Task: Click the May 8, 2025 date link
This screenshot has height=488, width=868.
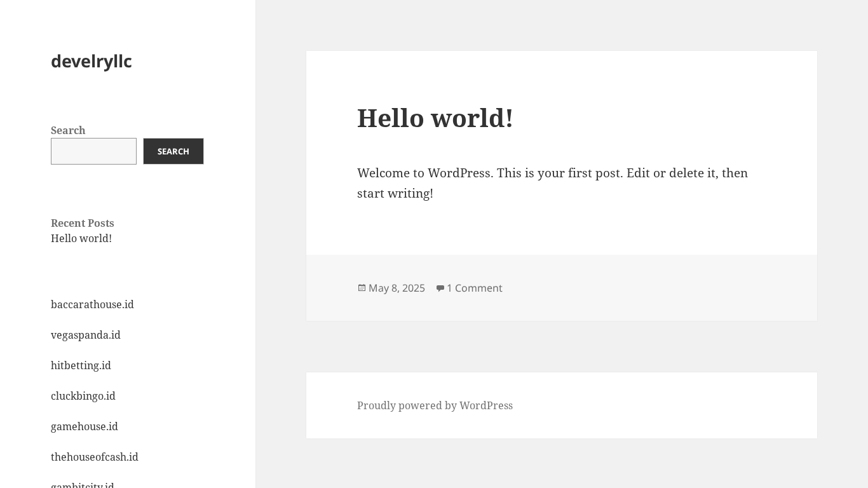Action: 397,288
